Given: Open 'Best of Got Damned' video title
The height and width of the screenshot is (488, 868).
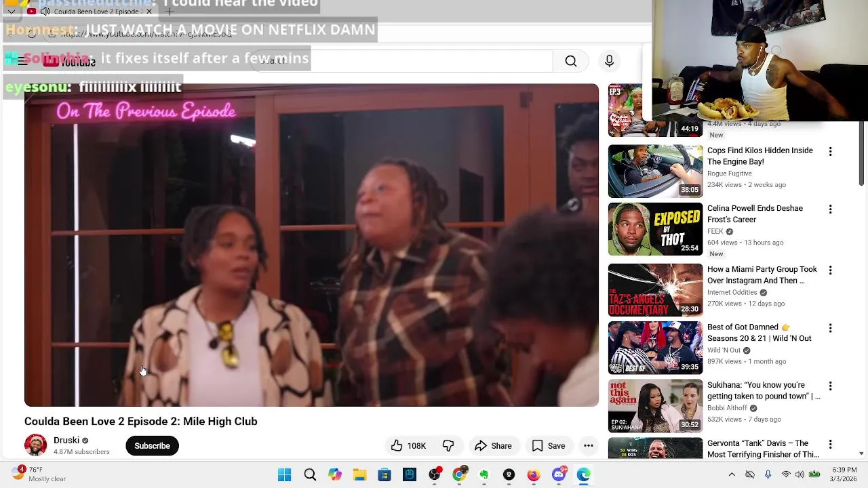Looking at the screenshot, I should [759, 333].
